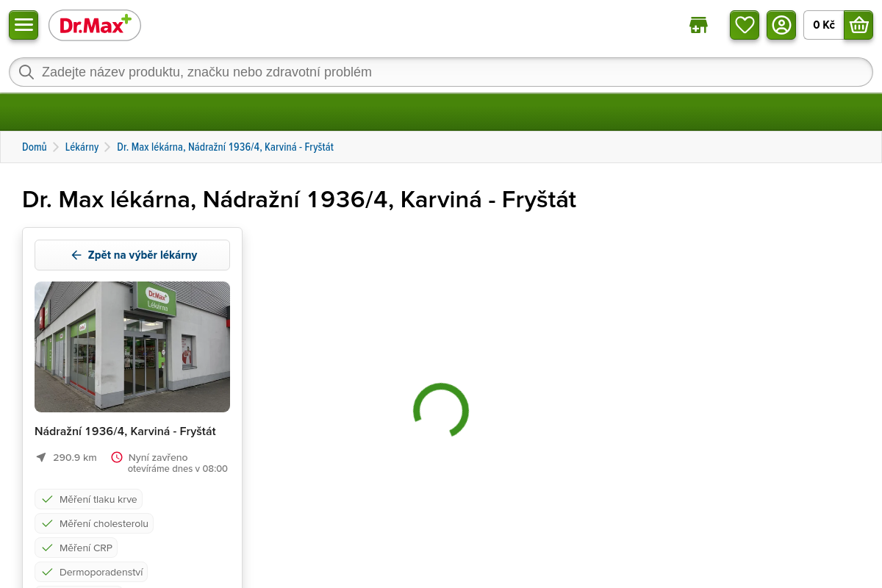Click the 0 Kč cart total
Screen dimensions: 882x588
tap(823, 25)
